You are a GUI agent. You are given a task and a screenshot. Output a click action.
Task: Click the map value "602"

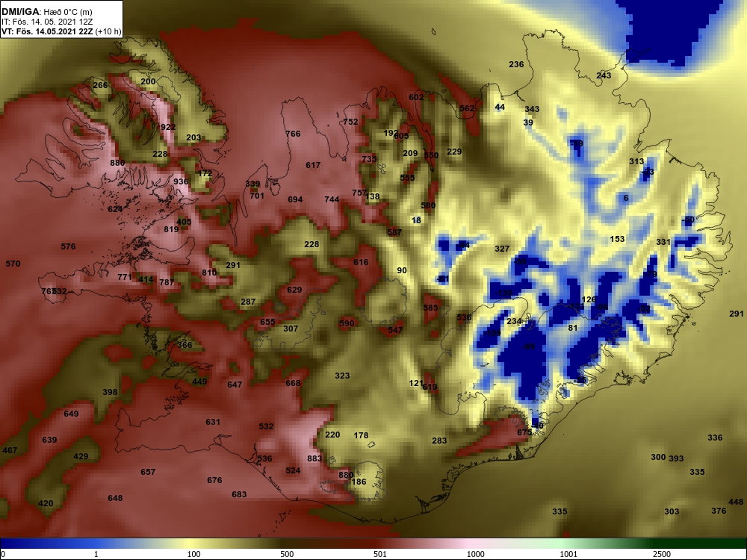point(416,97)
